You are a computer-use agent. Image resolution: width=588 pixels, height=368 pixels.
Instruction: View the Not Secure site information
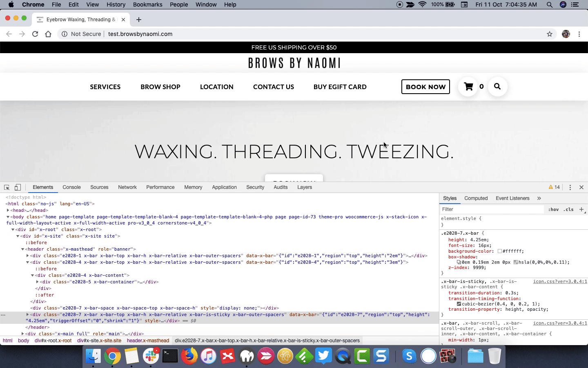click(81, 34)
